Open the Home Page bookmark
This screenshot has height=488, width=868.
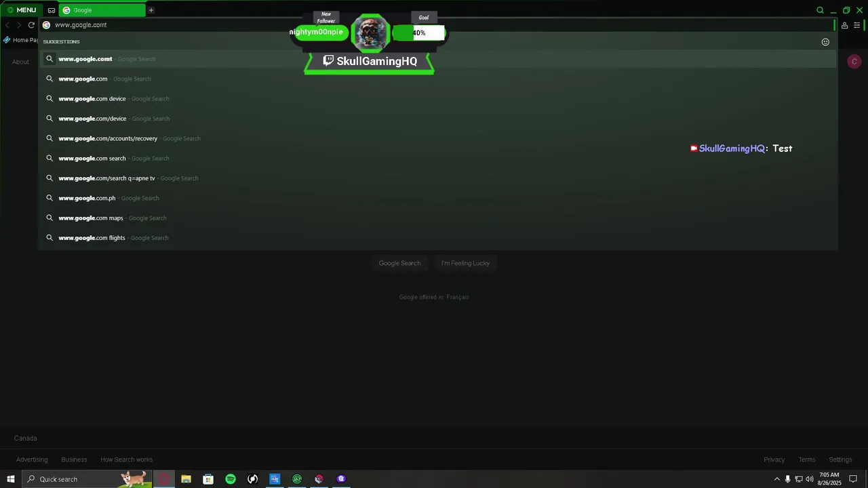(x=21, y=40)
